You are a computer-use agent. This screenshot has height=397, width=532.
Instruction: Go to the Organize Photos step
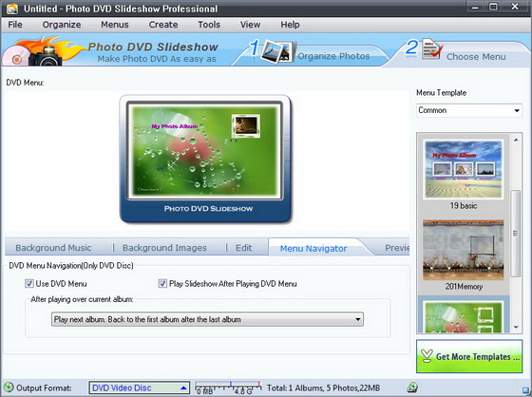333,56
